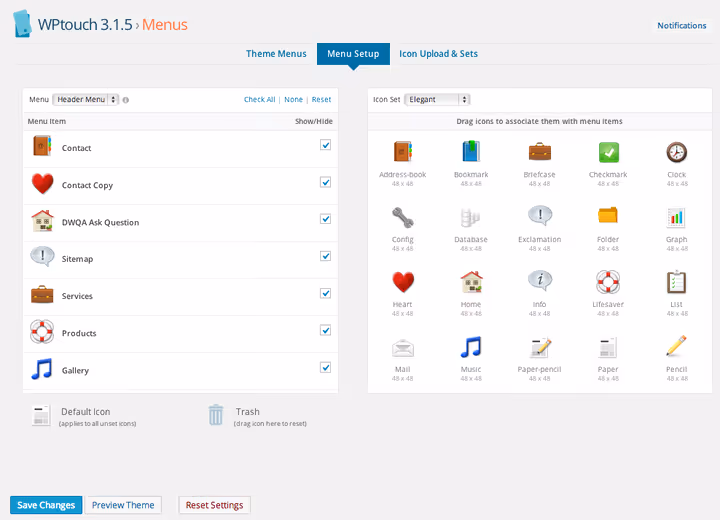Select the List clipboard icon

click(676, 282)
